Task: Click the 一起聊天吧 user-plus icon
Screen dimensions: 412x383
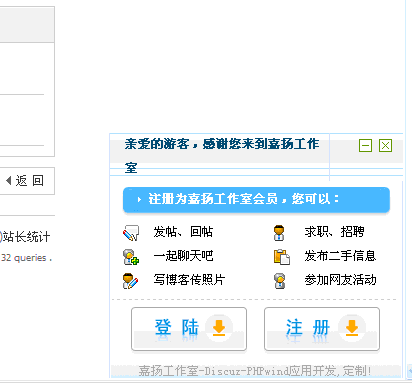Action: pos(131,257)
